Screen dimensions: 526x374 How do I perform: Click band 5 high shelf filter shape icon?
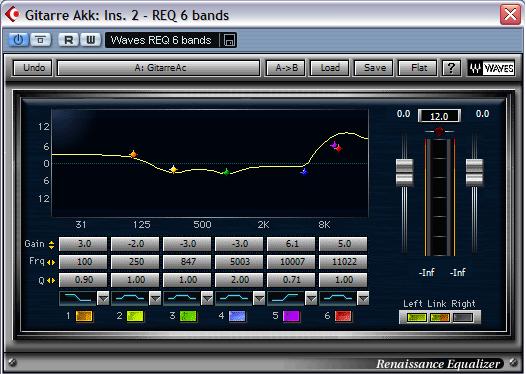286,298
